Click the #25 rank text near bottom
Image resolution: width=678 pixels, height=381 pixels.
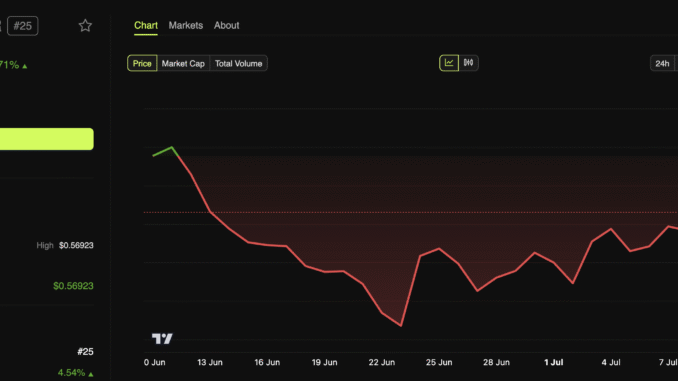(x=85, y=352)
